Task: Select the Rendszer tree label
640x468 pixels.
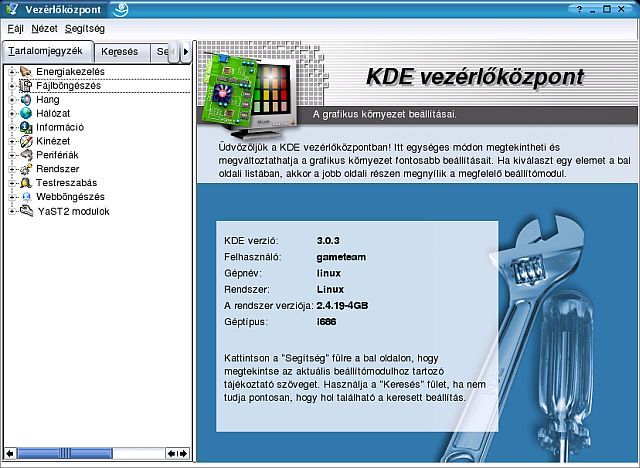Action: [x=58, y=169]
